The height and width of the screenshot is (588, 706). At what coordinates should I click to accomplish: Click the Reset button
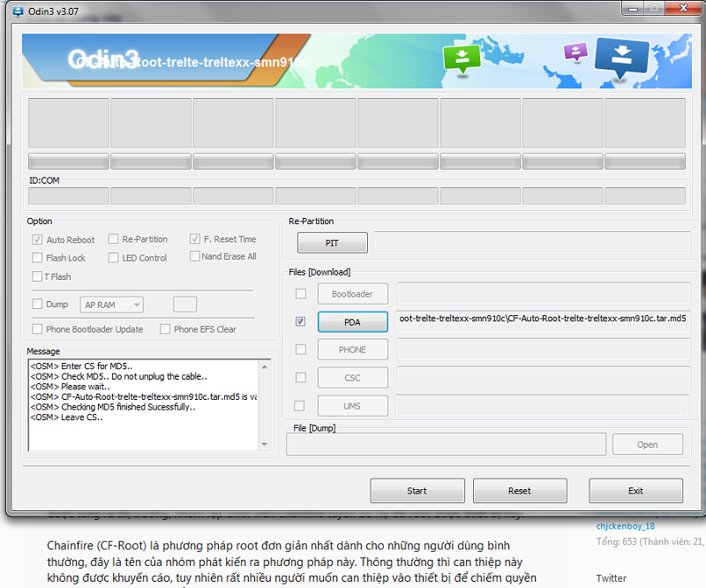pyautogui.click(x=520, y=491)
